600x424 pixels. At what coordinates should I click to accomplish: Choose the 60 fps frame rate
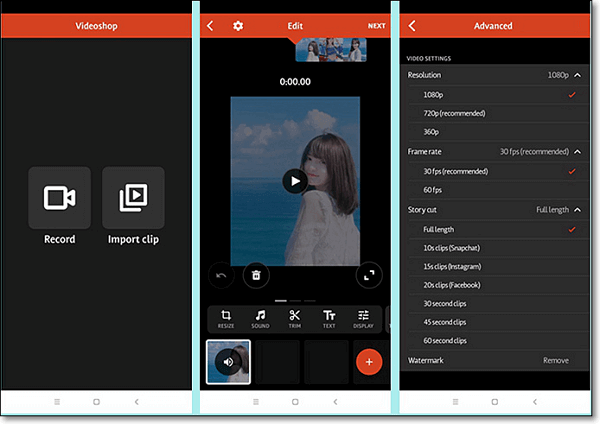coord(435,190)
